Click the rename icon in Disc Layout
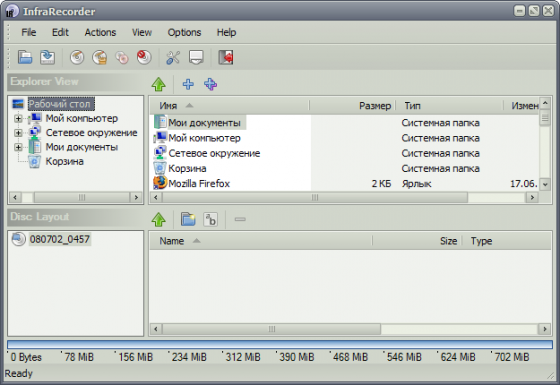 pos(211,219)
